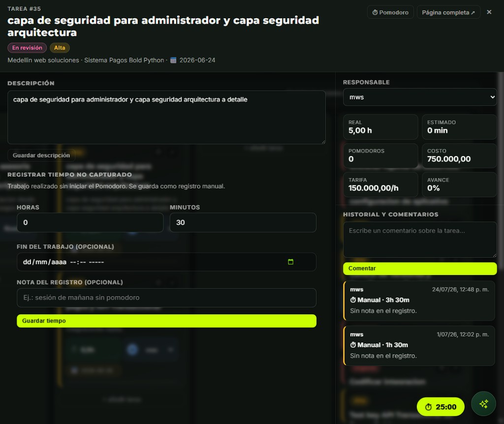Click the 24/07/26, 12:48 p. m. timestamp
The width and height of the screenshot is (504, 424).
(460, 289)
